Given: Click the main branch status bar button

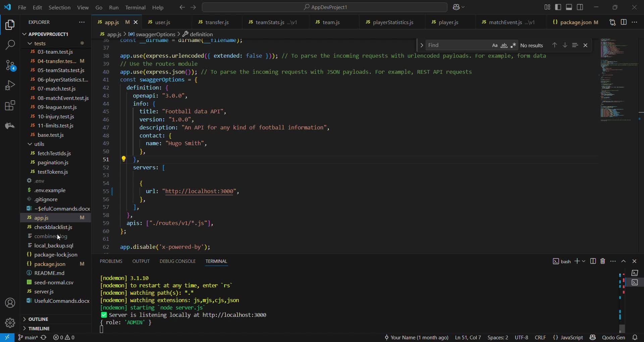Looking at the screenshot, I should [x=28, y=337].
